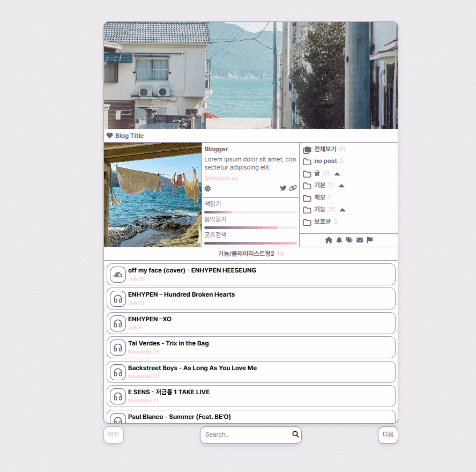Viewport: 476px width, 472px height.
Task: Open the gear settings icon under the profile
Action: pos(207,188)
